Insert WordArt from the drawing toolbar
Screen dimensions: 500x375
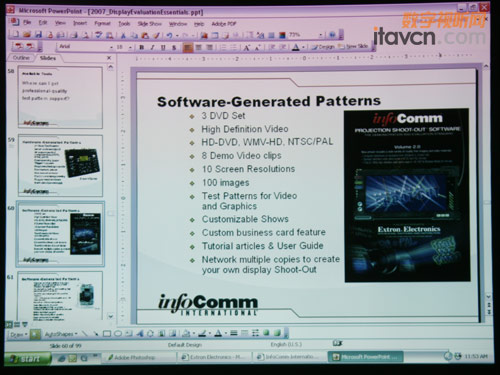(x=140, y=333)
